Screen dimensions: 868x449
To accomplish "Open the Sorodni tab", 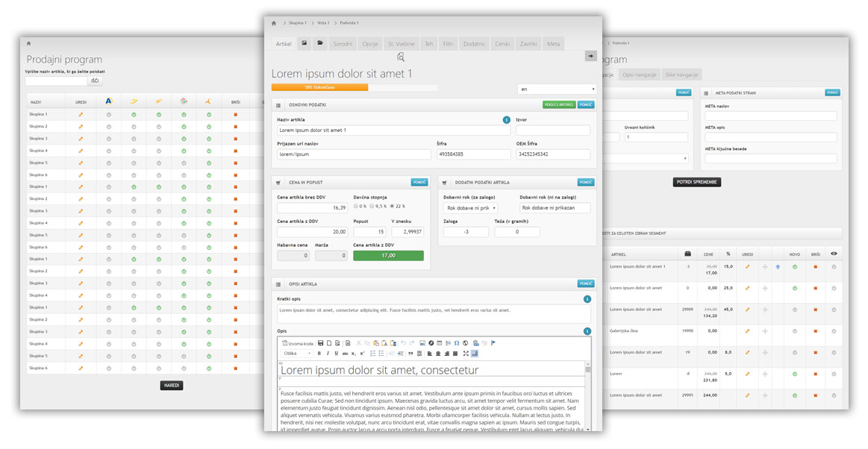I will tap(343, 44).
